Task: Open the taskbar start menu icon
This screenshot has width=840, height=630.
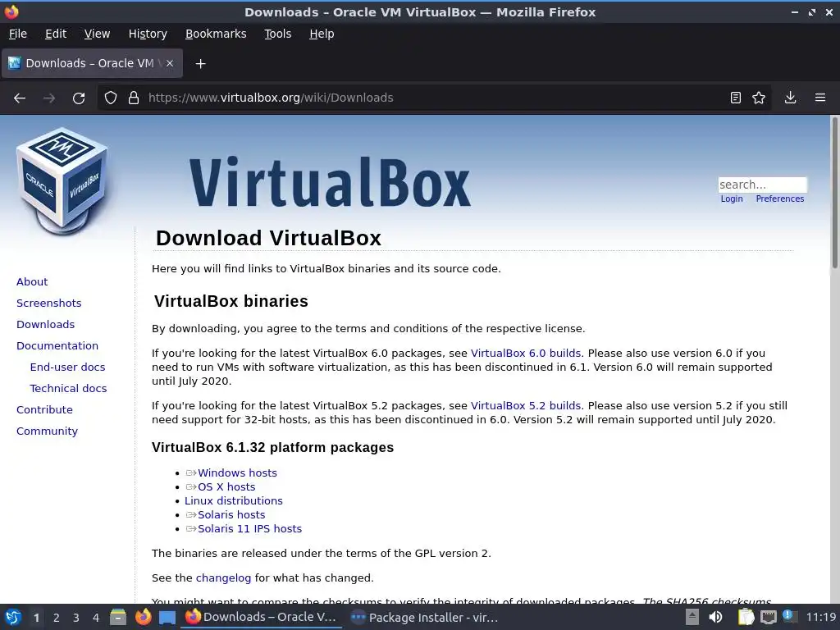Action: click(13, 617)
